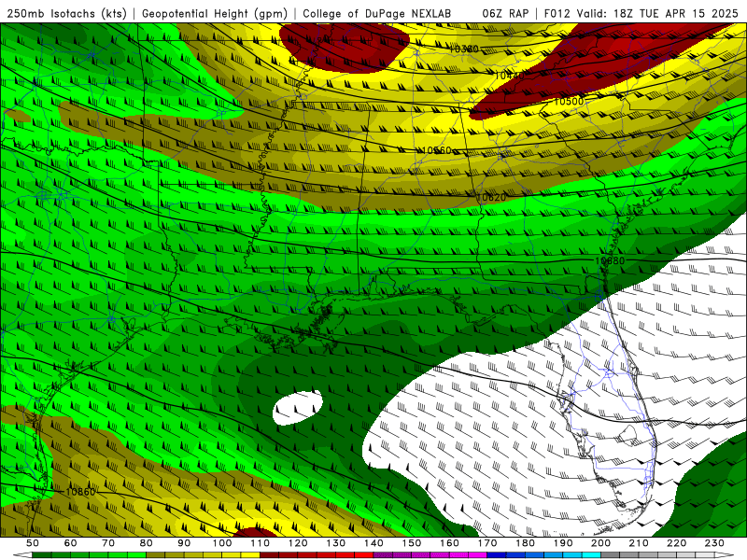Screen dimensions: 747x560
Task: Click the 170 value on the color scale
Action: [487, 543]
